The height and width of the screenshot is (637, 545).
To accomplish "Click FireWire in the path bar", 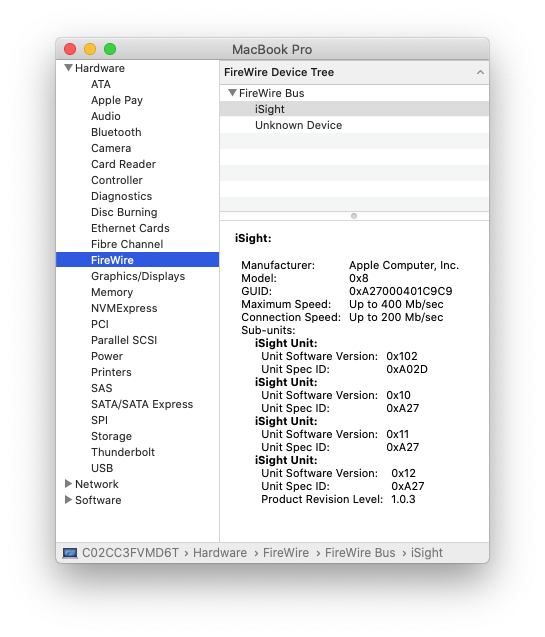I will [286, 553].
